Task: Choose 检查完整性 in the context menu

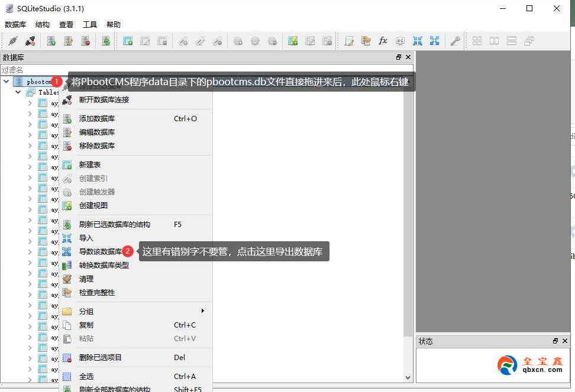Action: coord(135,292)
